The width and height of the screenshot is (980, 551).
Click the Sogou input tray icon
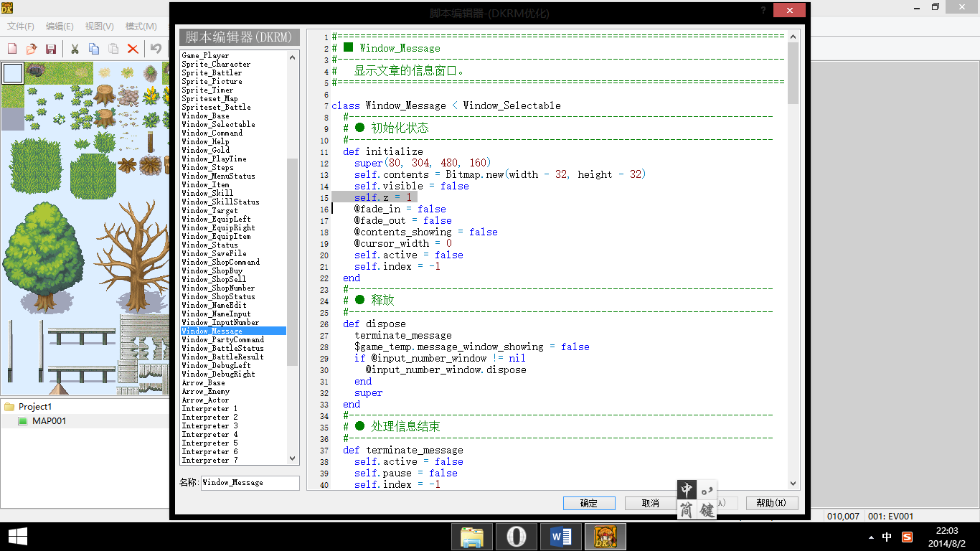[x=907, y=537]
